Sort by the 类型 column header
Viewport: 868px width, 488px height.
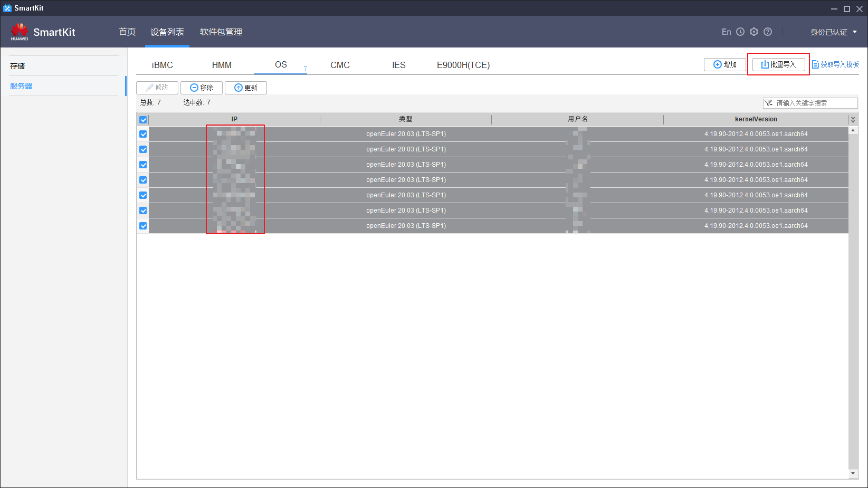[406, 119]
